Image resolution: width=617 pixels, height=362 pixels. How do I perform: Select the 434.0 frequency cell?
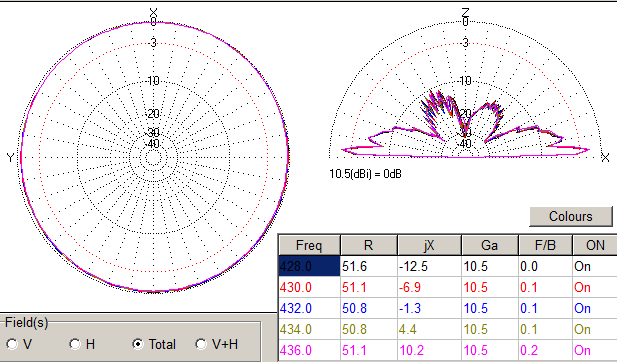tap(309, 329)
